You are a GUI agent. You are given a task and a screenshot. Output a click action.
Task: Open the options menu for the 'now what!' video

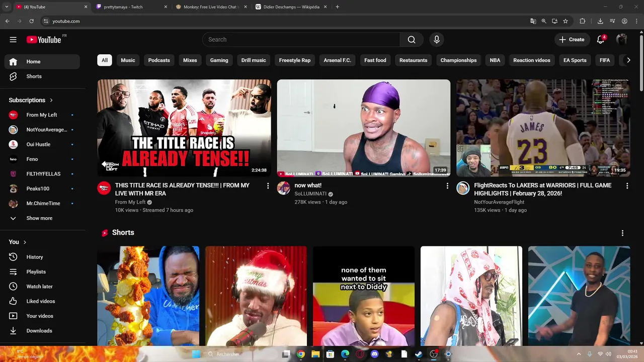(x=447, y=186)
